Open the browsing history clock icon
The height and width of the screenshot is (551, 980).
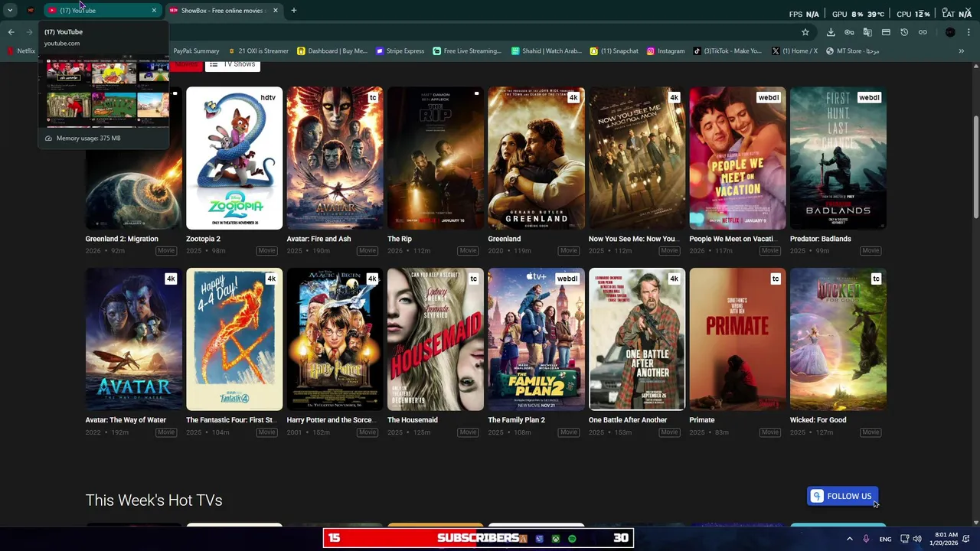[904, 32]
